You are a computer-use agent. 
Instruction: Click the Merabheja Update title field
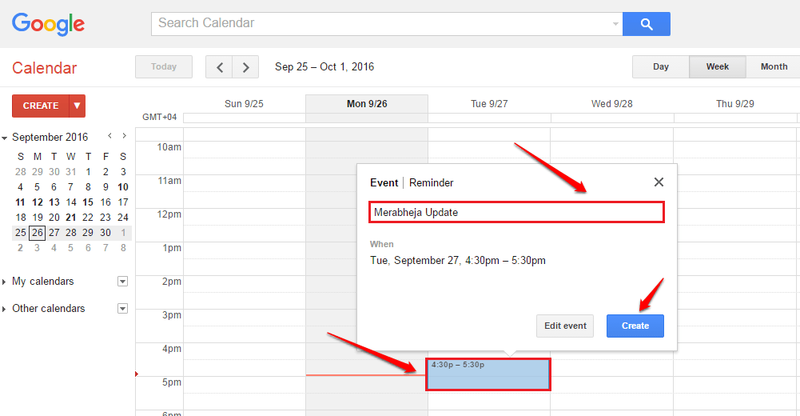click(x=516, y=212)
